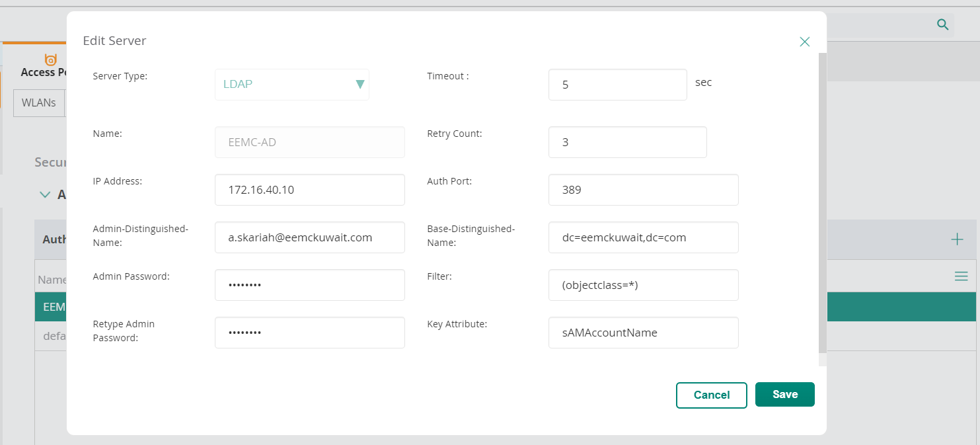
Task: Click the Auth Port field
Action: (643, 190)
